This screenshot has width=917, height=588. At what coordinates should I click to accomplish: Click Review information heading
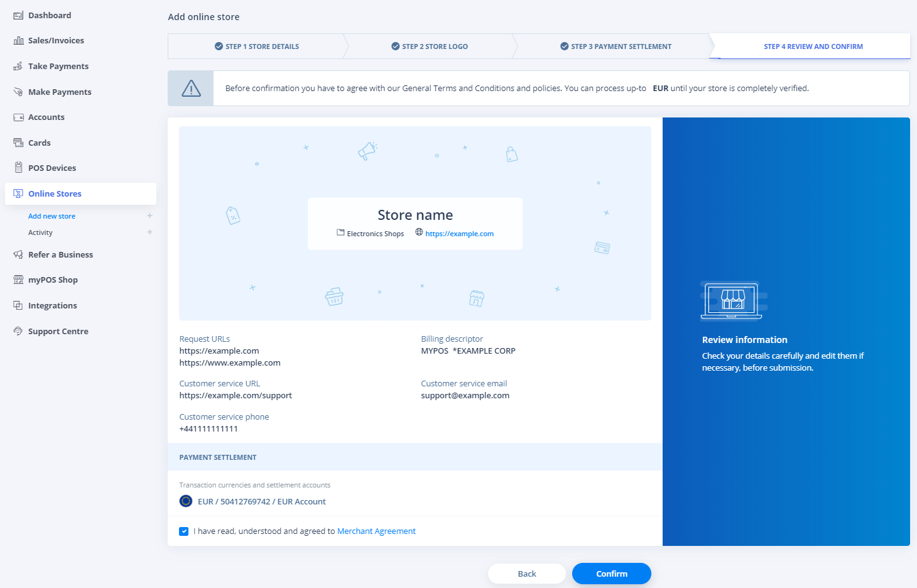[x=744, y=340]
